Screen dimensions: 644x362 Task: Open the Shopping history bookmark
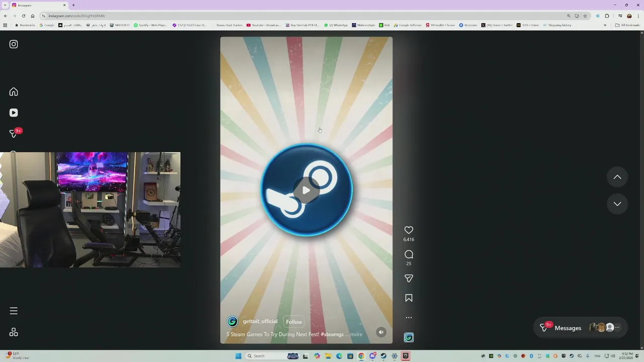(x=557, y=25)
